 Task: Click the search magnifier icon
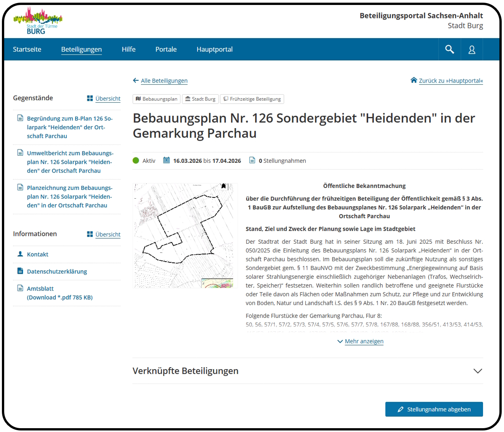(449, 50)
